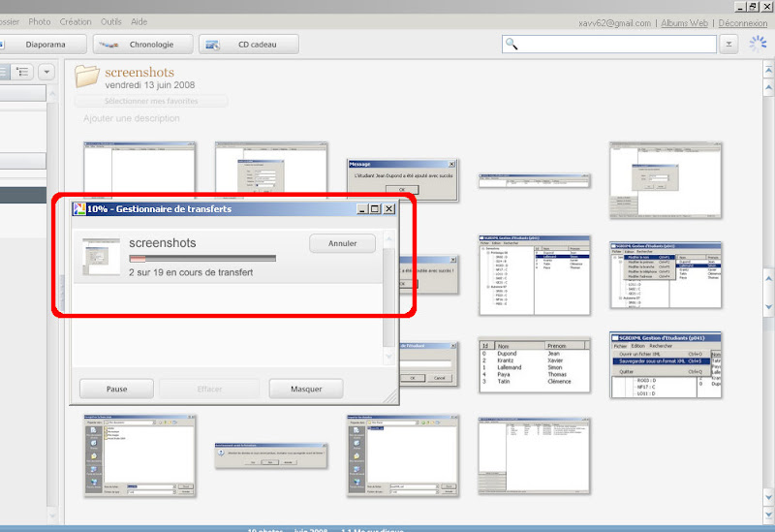Click the Diaporama toolbar button
The image size is (775, 532).
(x=43, y=45)
